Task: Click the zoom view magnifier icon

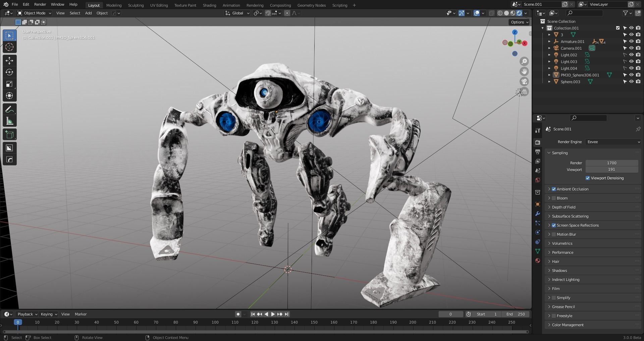Action: pos(524,61)
